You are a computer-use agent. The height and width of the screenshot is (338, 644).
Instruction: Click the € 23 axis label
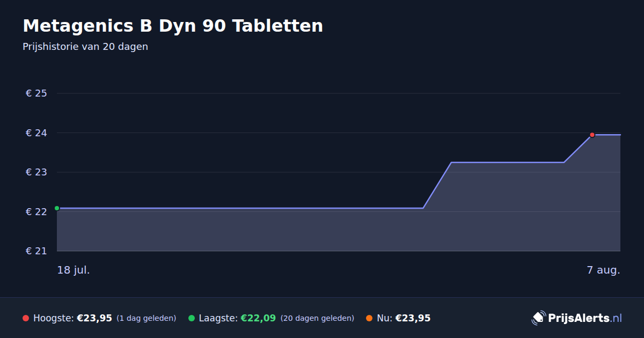36,172
